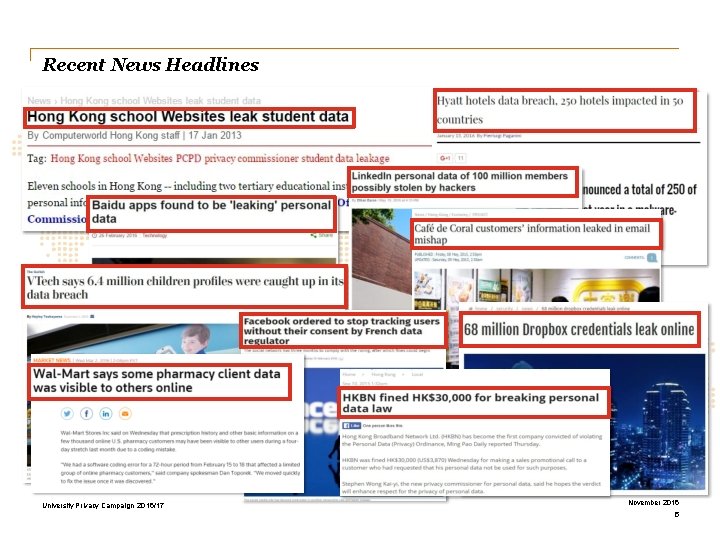Click the footer 'University Privacy Campaign 2016/17'

coord(103,506)
